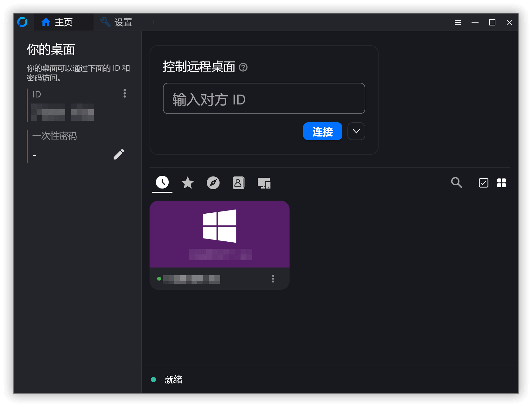Click the 你的桌面 heading
Screen dimensions: 532x407
(x=51, y=50)
